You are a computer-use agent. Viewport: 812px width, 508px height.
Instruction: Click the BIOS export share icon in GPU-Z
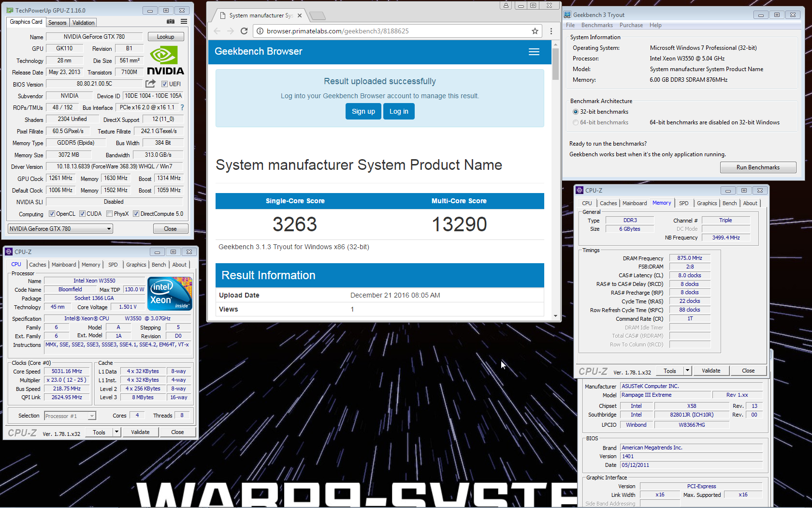(151, 84)
